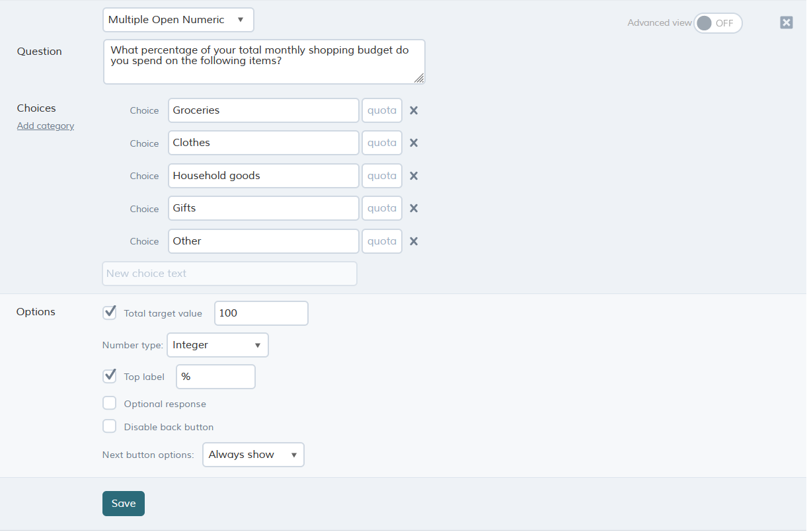Remove the Other choice with X icon
Viewport: 807px width, 532px height.
point(414,241)
